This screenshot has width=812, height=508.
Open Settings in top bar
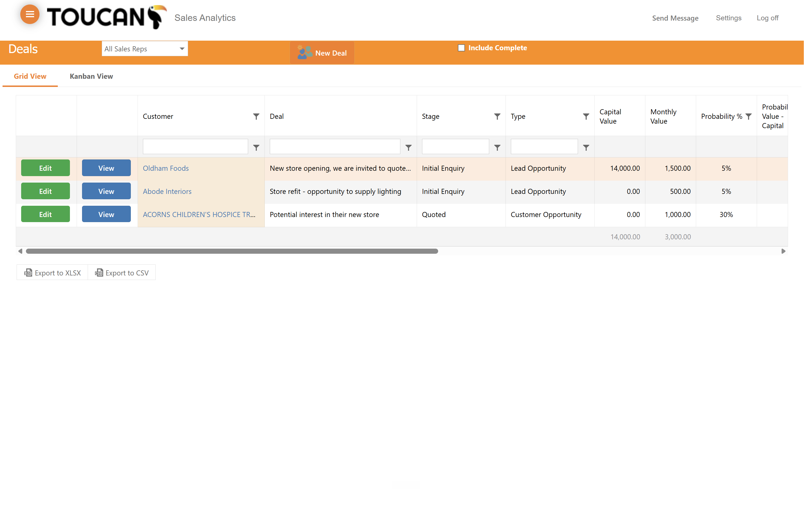pyautogui.click(x=729, y=18)
